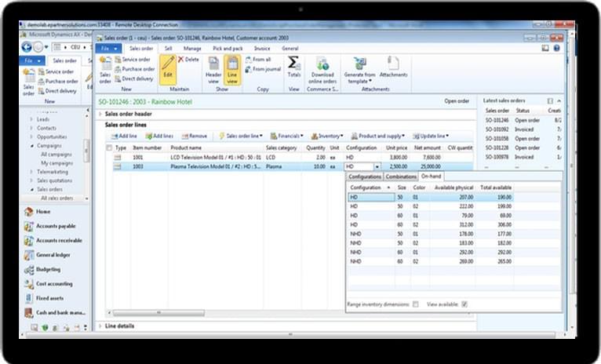Open the Update line dropdown

click(x=431, y=136)
